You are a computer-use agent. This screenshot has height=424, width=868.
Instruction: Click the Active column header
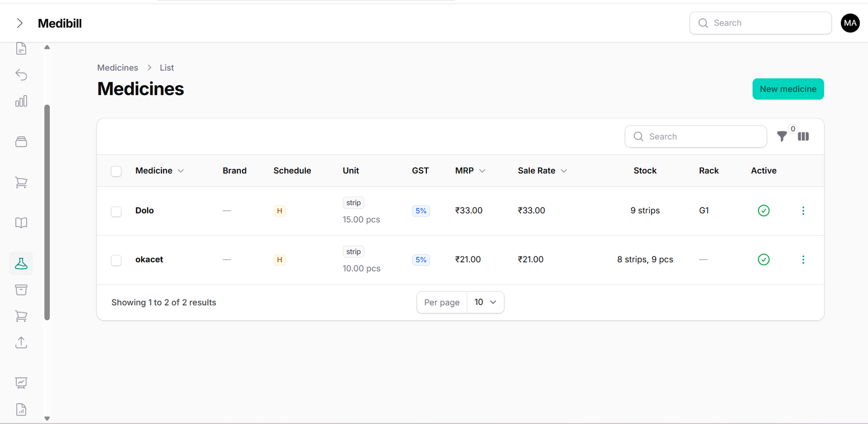(763, 170)
